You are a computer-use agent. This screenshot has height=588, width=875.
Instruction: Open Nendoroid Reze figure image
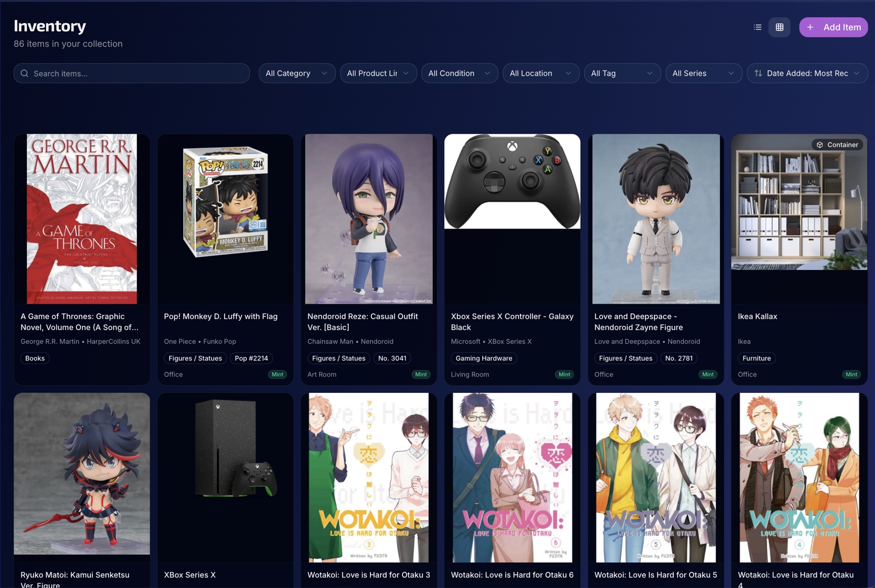(369, 219)
